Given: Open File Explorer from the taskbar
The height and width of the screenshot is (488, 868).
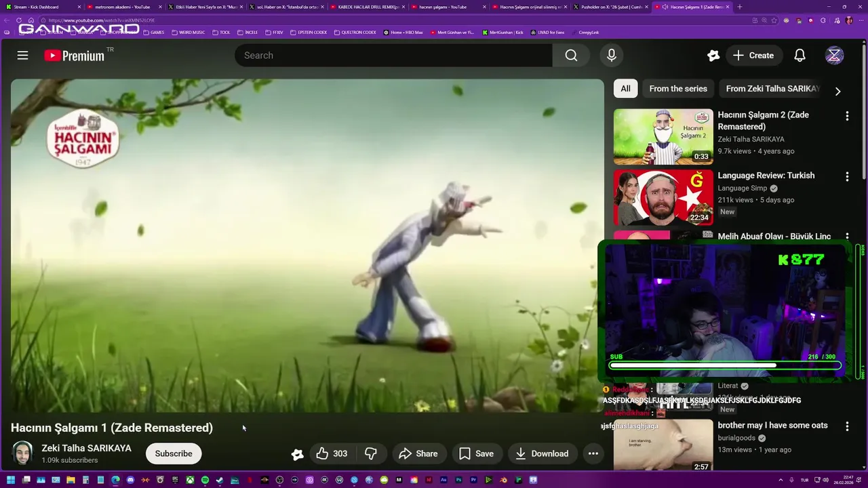Looking at the screenshot, I should pyautogui.click(x=71, y=480).
